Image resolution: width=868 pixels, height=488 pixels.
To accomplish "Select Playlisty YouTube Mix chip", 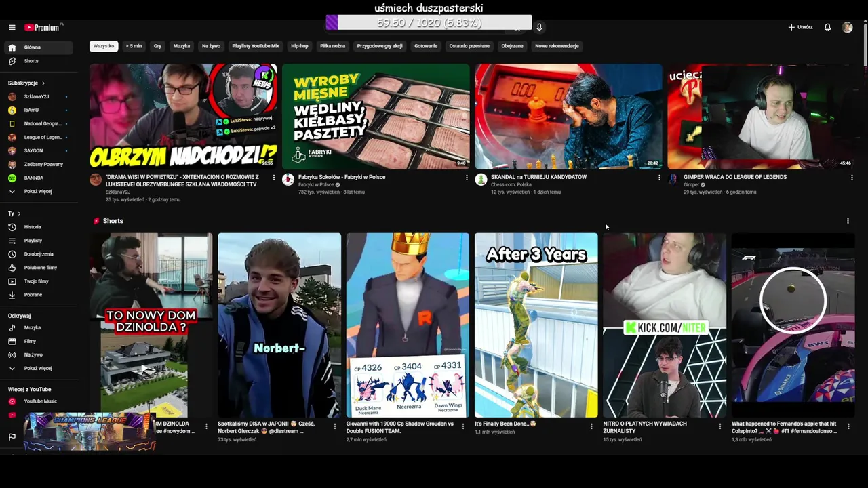I will (x=256, y=46).
